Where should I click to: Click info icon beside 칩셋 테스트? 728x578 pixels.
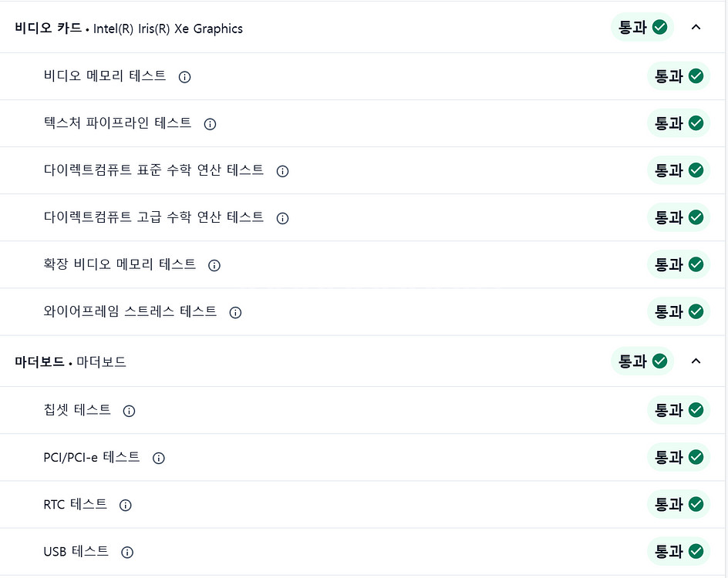pos(129,411)
